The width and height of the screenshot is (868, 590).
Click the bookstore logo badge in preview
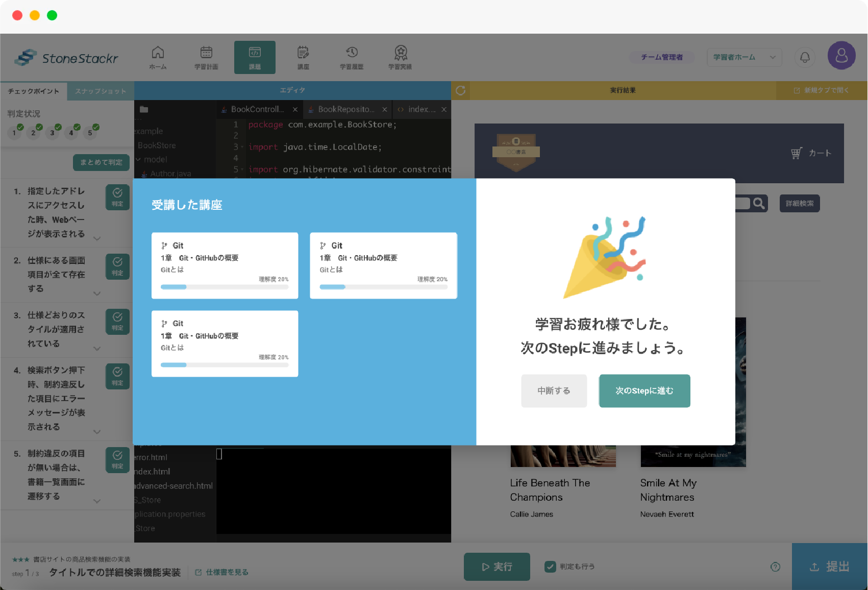[516, 152]
